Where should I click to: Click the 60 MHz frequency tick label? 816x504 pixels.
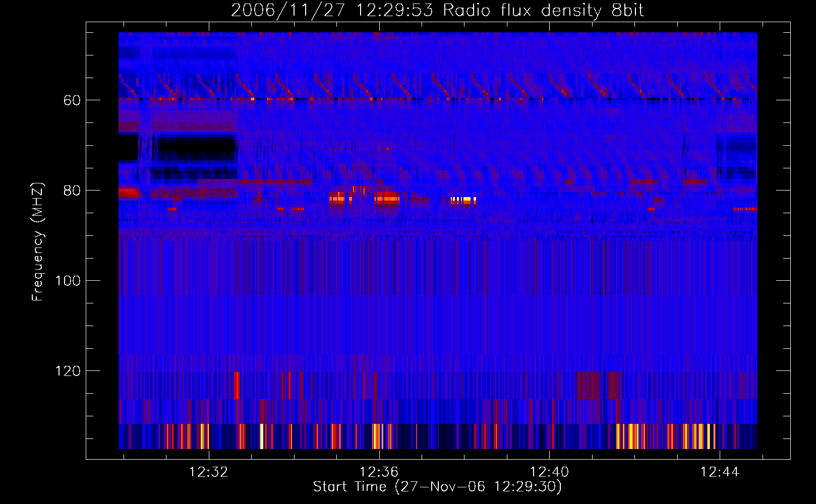72,100
